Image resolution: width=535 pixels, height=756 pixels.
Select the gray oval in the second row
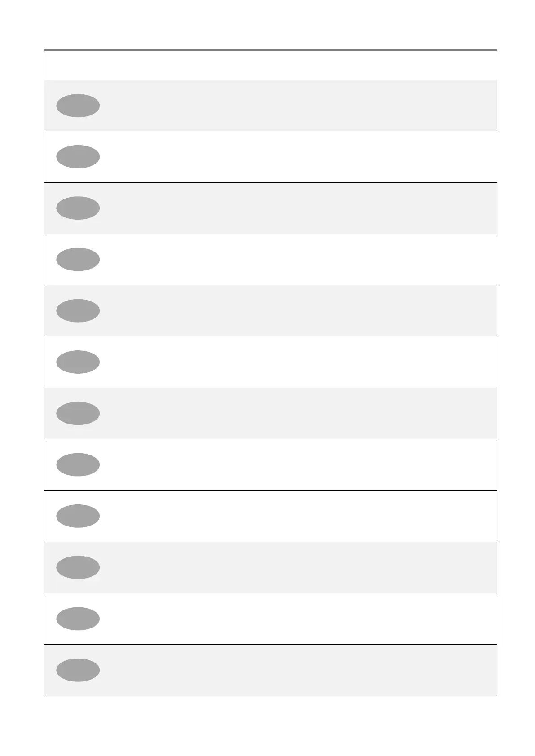point(78,157)
